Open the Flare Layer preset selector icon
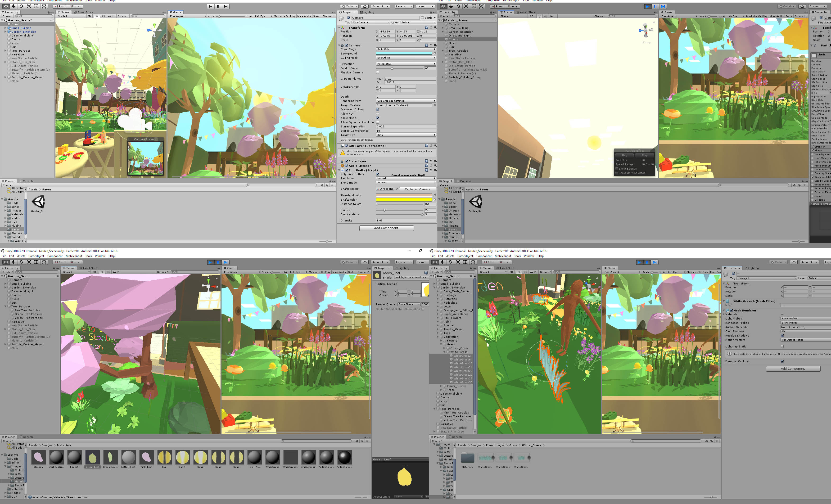The width and height of the screenshot is (831, 504). (x=431, y=161)
